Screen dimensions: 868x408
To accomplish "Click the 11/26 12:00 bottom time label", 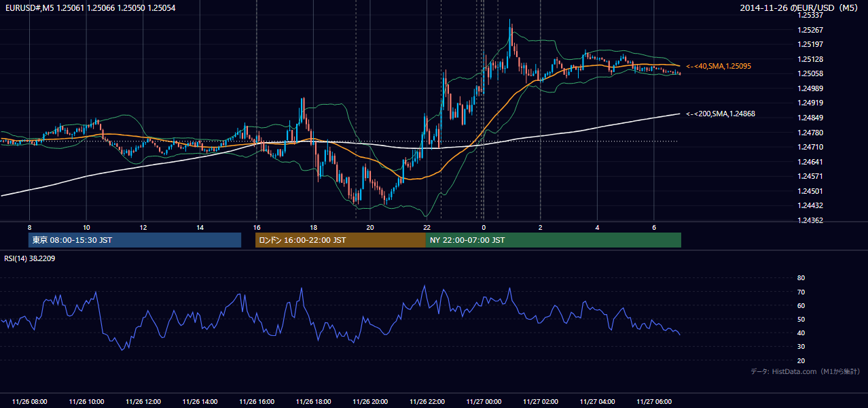I will pos(143,402).
